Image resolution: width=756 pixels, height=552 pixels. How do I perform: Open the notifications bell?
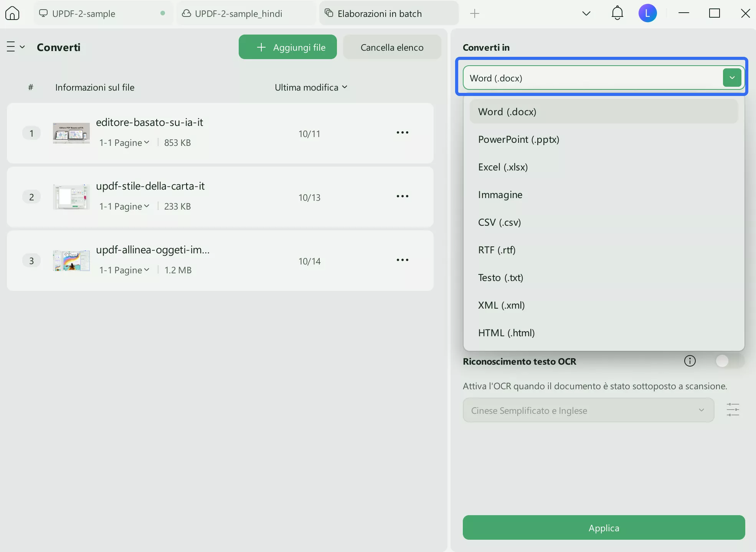point(617,13)
